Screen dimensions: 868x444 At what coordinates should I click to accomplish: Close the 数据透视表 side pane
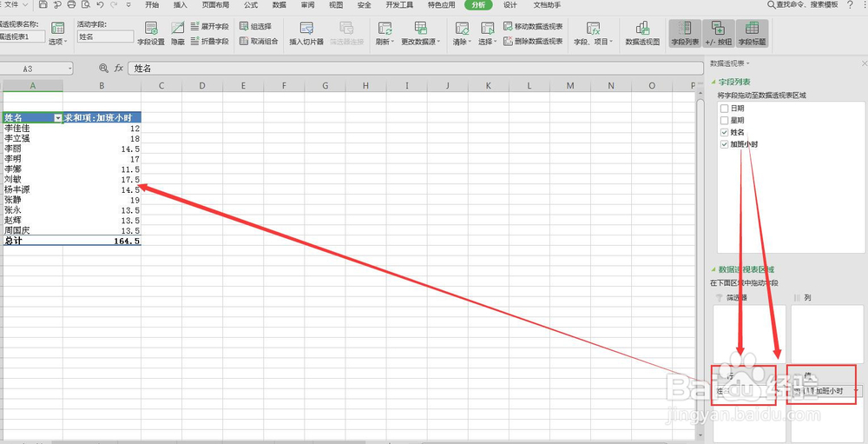click(865, 63)
